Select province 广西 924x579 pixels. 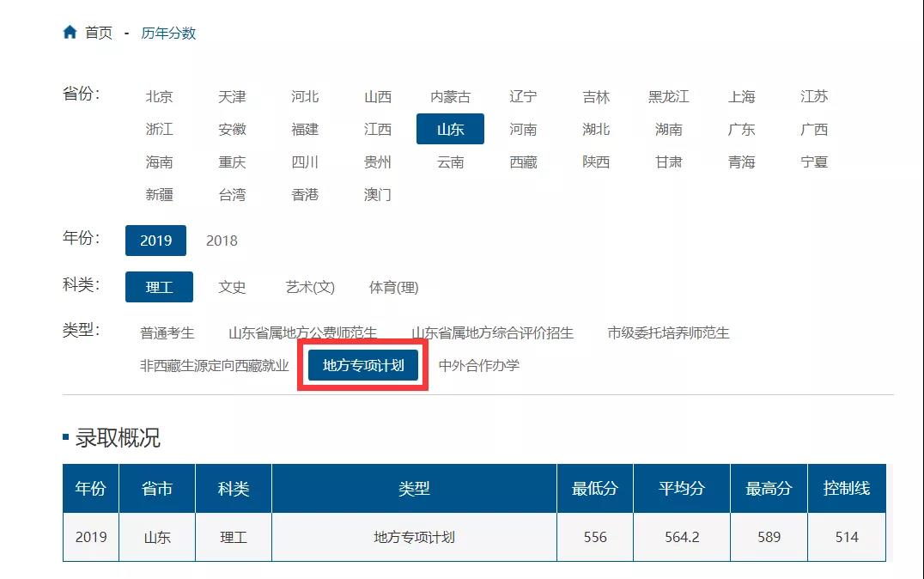tap(814, 129)
